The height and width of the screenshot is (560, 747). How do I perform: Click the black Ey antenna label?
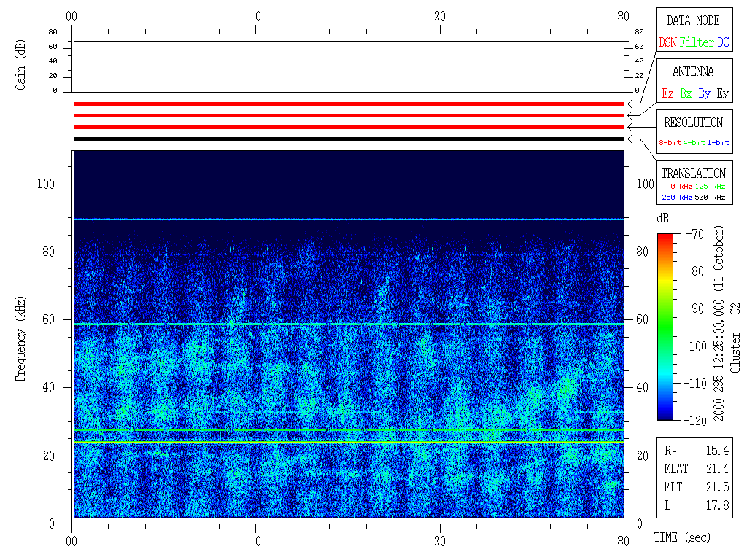click(722, 93)
